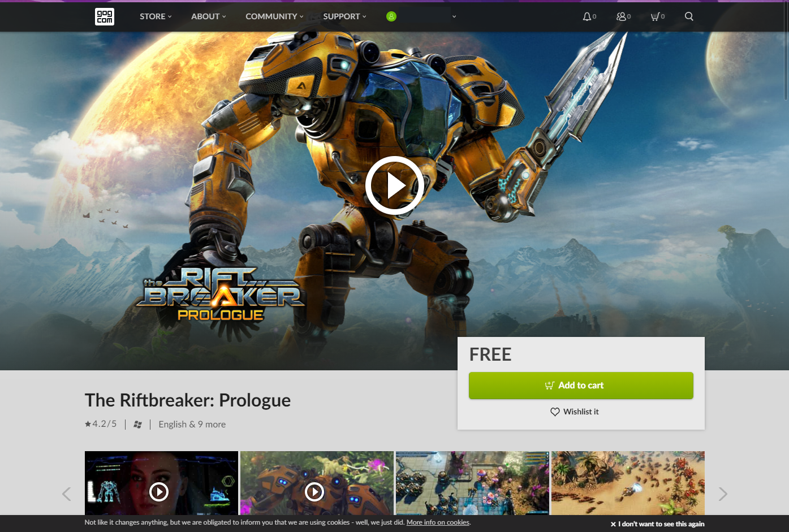Open the GOG.com logo home link

[105, 16]
